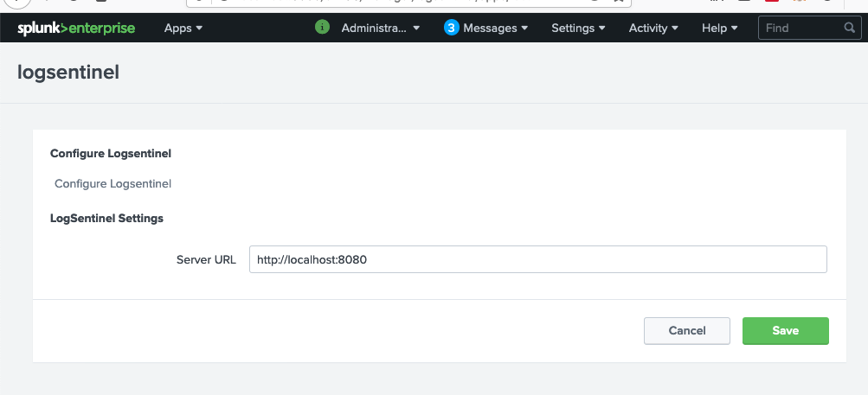This screenshot has width=868, height=395.
Task: Click the bold Configure Logsentinel heading
Action: coord(111,154)
